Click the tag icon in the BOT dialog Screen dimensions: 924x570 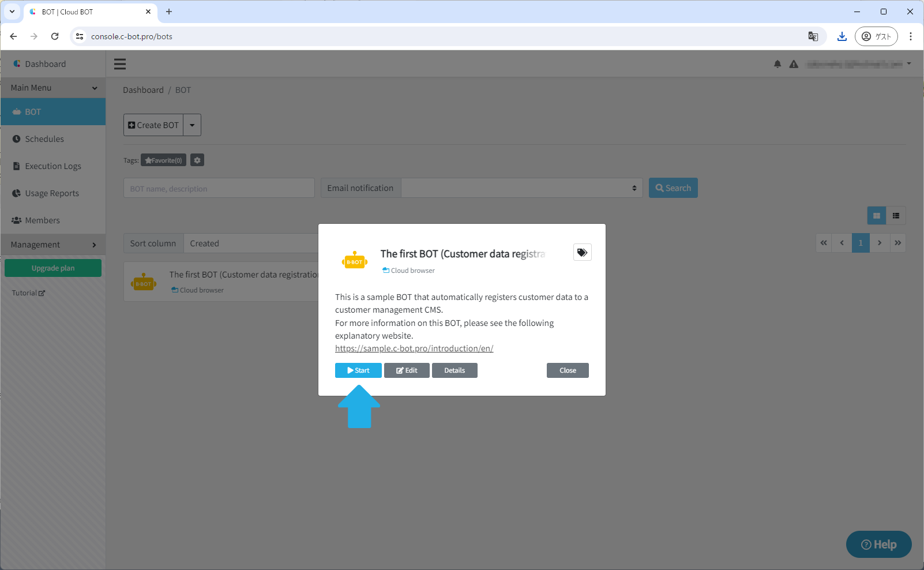point(582,253)
